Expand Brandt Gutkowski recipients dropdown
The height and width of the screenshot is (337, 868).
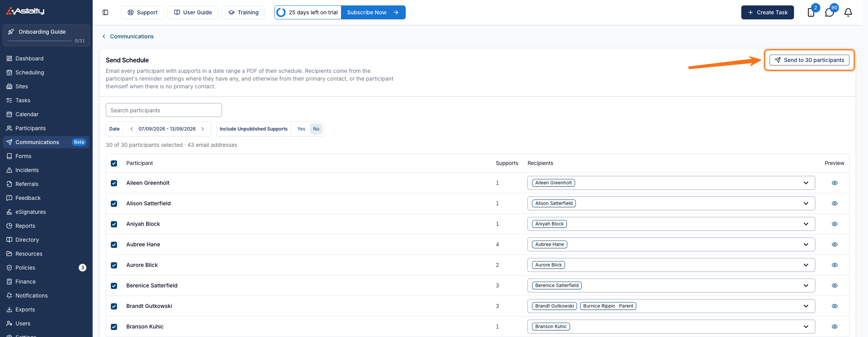(806, 306)
